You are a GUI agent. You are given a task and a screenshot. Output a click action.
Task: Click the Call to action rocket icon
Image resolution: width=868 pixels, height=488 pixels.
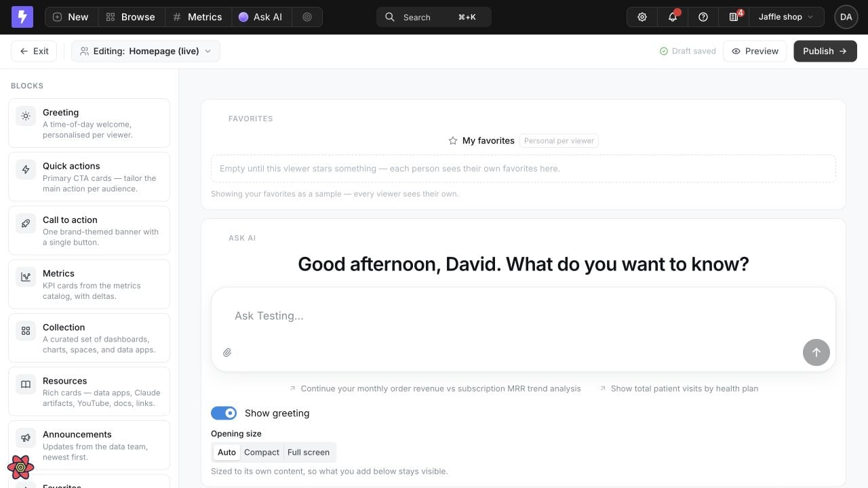[26, 223]
